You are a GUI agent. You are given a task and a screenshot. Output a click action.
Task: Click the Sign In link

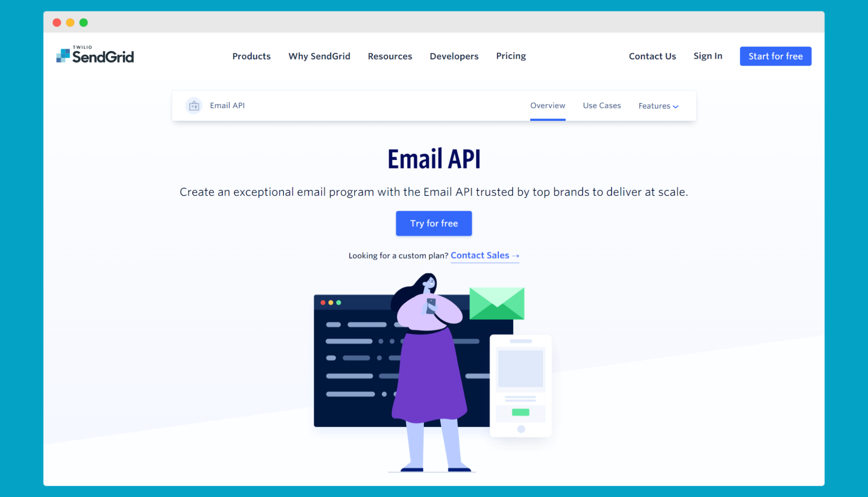(708, 56)
